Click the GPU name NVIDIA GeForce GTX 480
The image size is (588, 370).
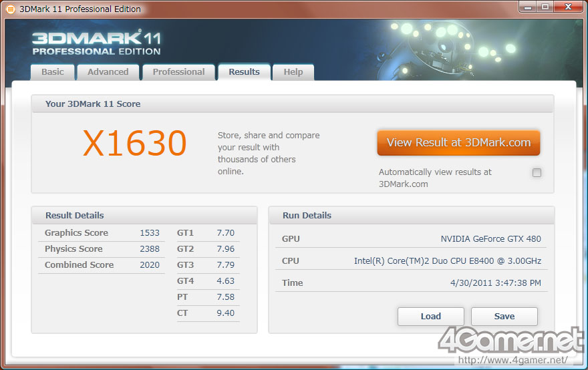(490, 239)
